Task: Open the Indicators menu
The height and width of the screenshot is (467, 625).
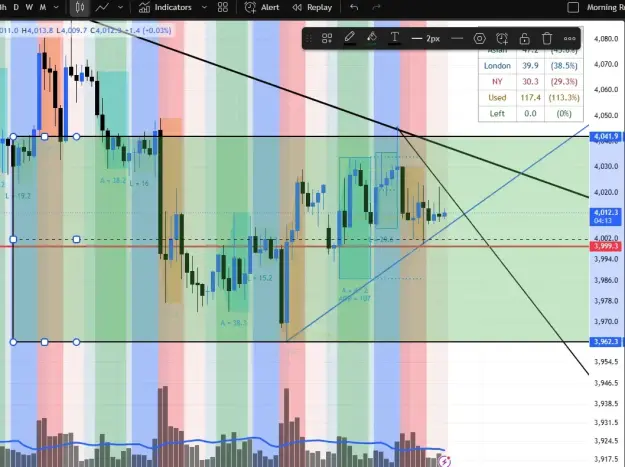Action: 165,7
